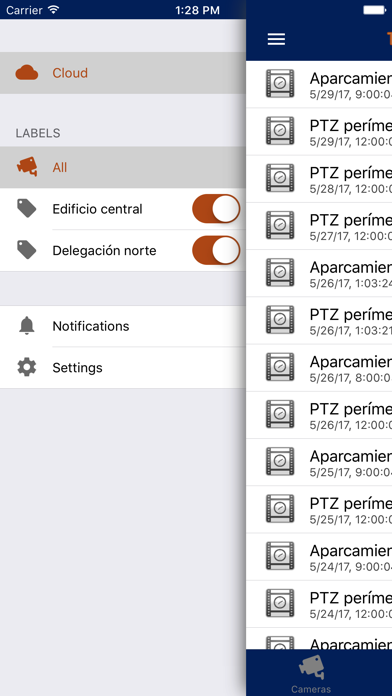Click the tag icon next to Edificio central
The image size is (392, 696).
(x=27, y=209)
